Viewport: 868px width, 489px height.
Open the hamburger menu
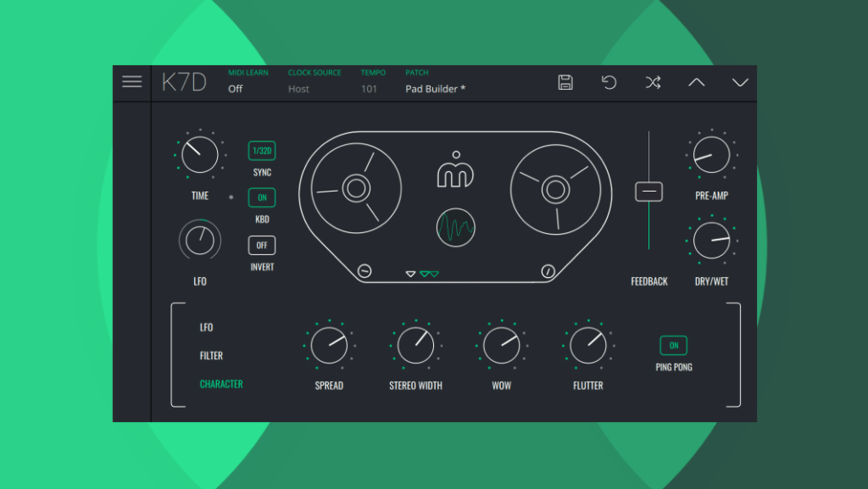pyautogui.click(x=131, y=81)
